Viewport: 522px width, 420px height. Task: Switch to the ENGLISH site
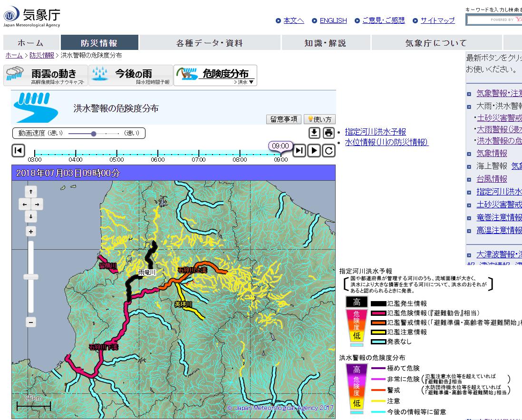[333, 20]
